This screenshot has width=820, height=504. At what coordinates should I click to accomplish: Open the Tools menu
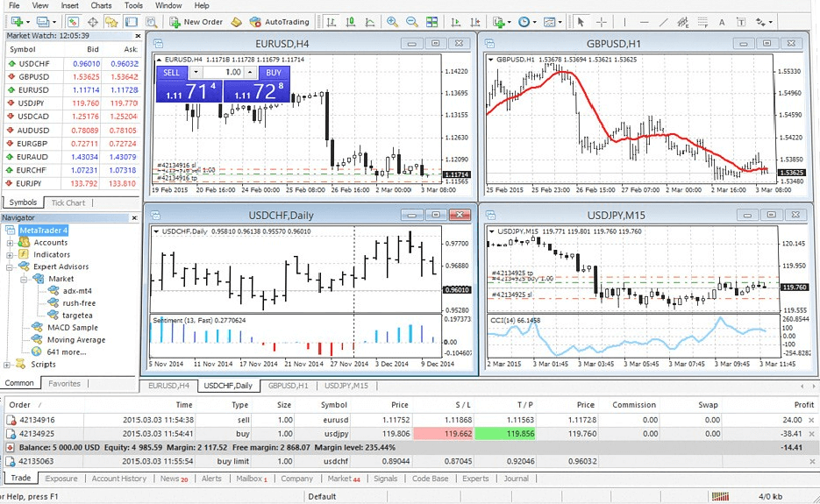[x=133, y=6]
